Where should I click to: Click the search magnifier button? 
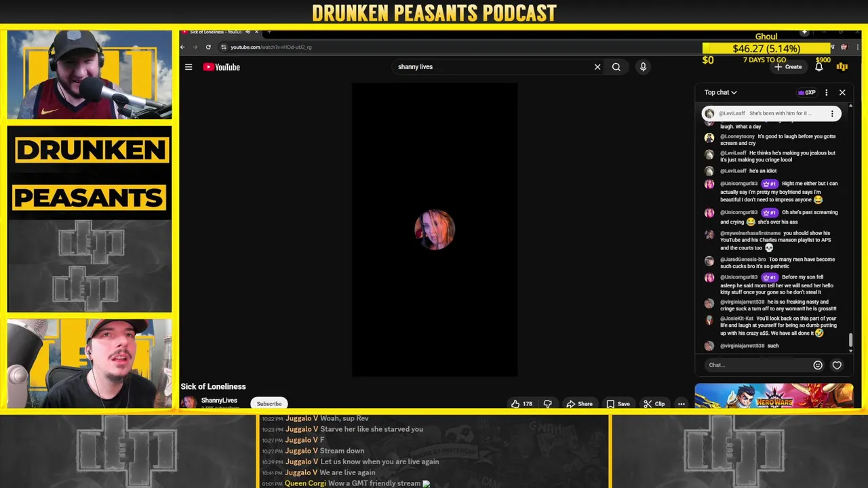[x=616, y=67]
